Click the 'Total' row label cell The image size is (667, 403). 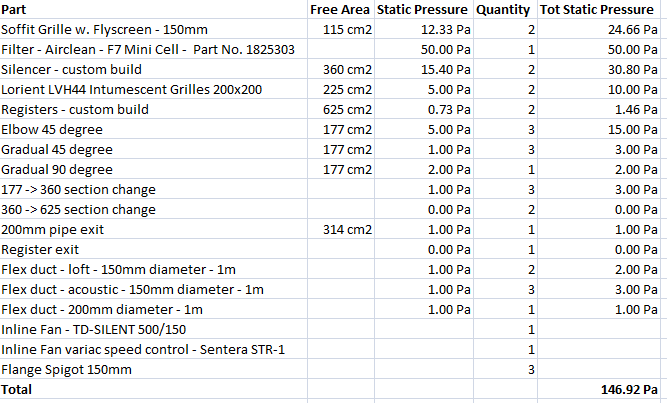coord(17,389)
